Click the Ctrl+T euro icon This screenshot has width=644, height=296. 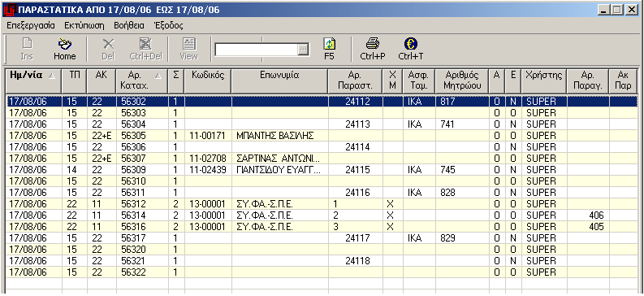[x=410, y=44]
